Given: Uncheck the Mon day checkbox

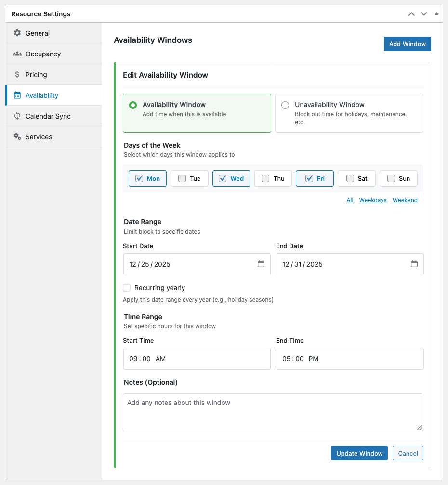Looking at the screenshot, I should coord(139,178).
